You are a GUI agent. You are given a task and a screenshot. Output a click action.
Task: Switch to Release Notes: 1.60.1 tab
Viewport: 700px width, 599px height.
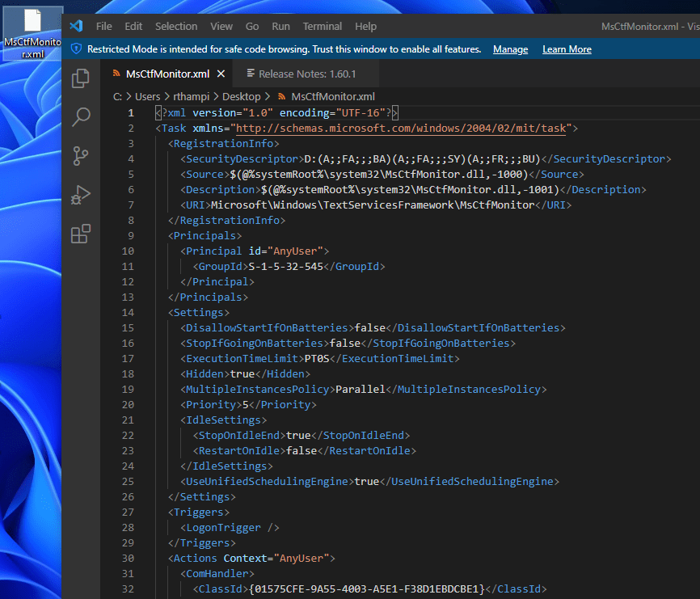point(307,74)
